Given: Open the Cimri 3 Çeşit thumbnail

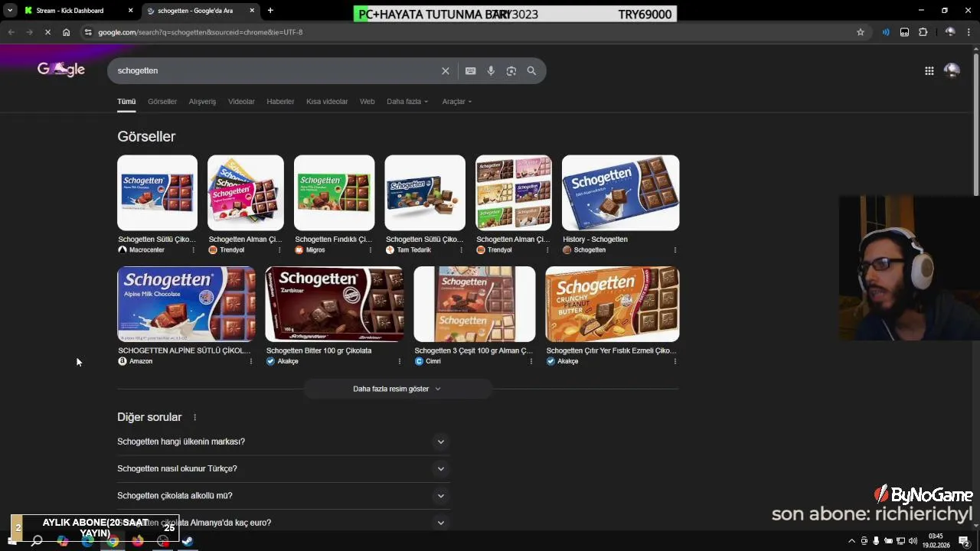Looking at the screenshot, I should click(x=475, y=304).
